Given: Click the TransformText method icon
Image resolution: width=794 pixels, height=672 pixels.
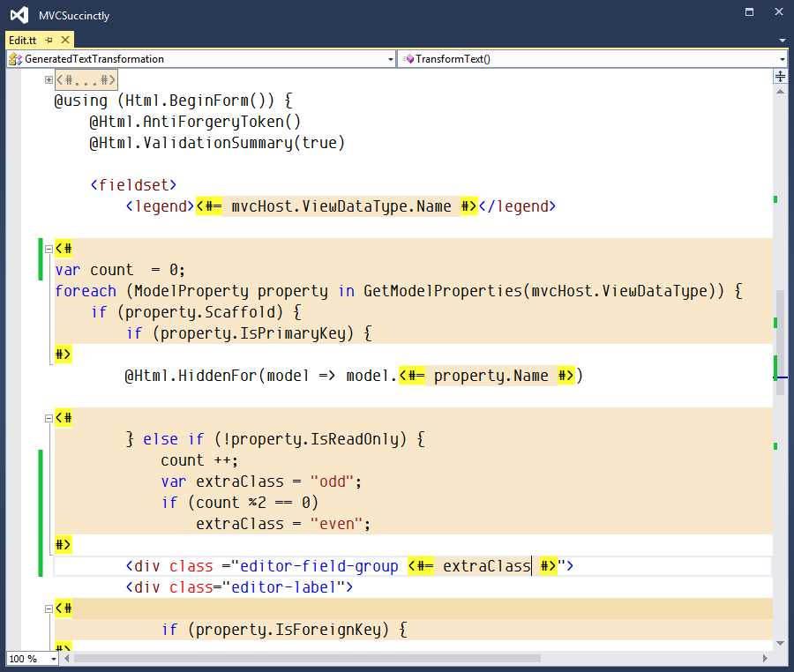Looking at the screenshot, I should pos(408,59).
